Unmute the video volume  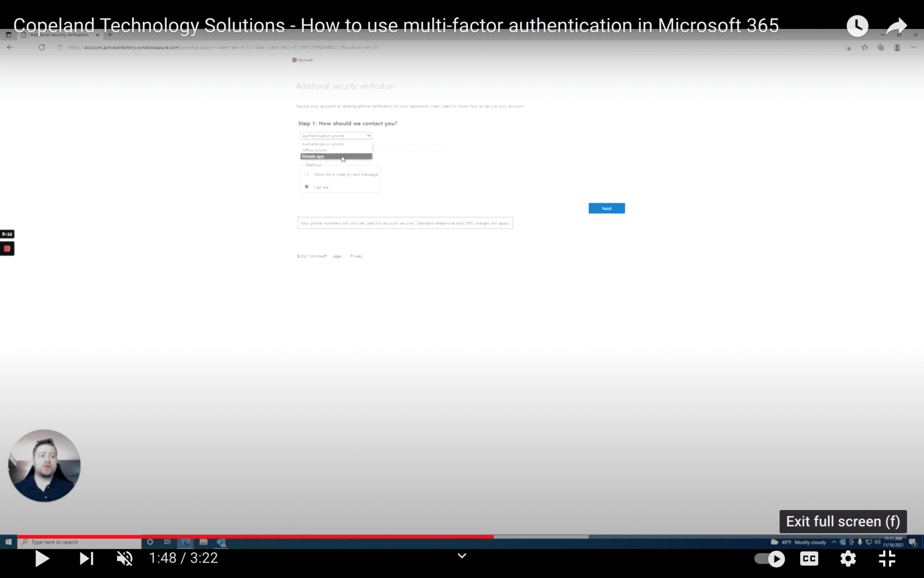(x=125, y=558)
